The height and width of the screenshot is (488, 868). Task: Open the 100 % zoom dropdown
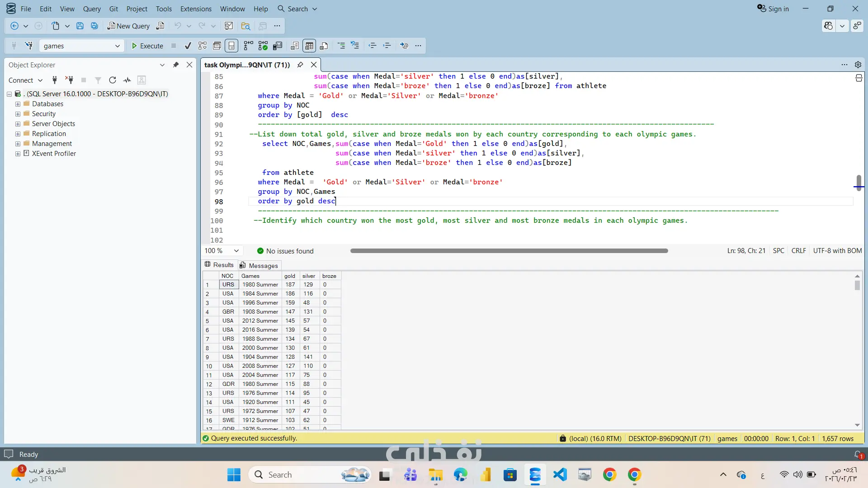coord(236,251)
